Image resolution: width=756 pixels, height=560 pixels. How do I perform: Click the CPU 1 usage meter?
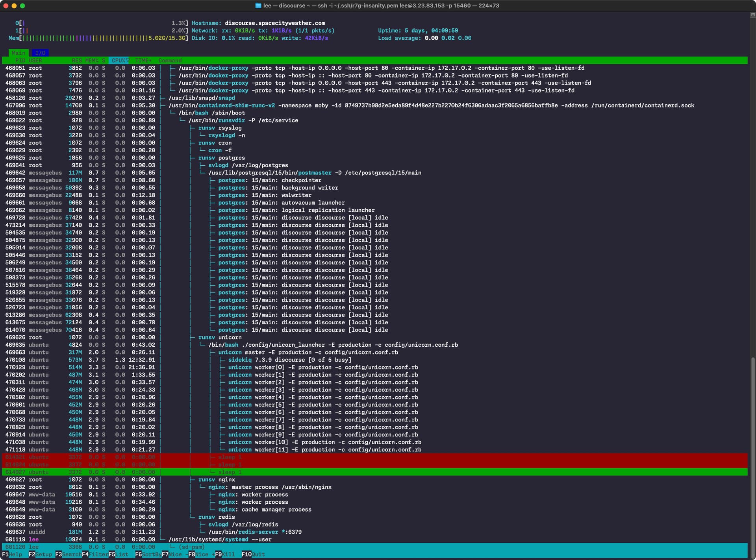coord(101,31)
